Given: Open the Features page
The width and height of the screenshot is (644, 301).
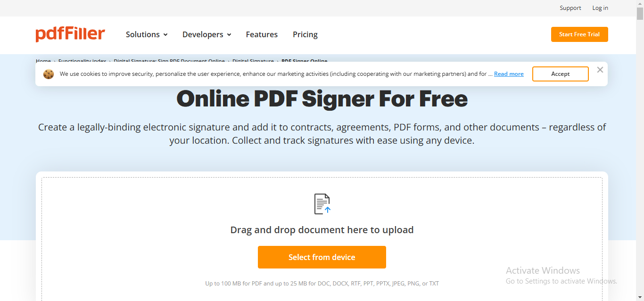Looking at the screenshot, I should tap(262, 34).
